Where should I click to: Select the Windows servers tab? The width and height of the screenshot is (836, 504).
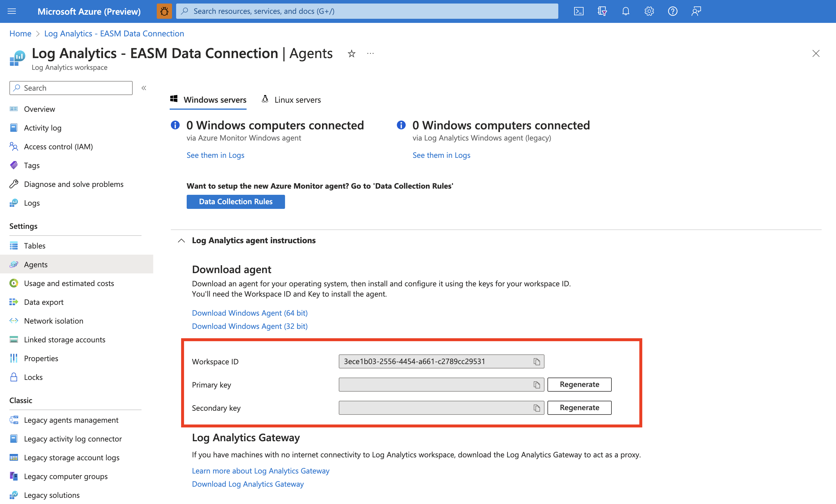[214, 100]
